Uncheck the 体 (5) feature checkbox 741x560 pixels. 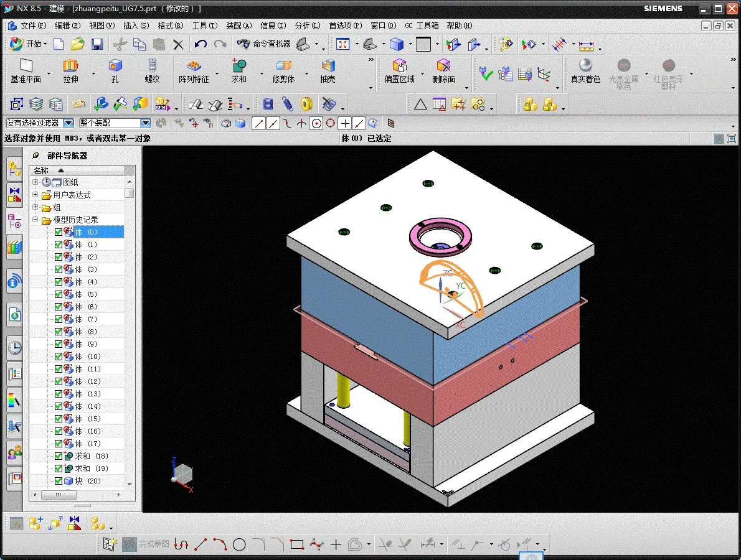tap(59, 294)
